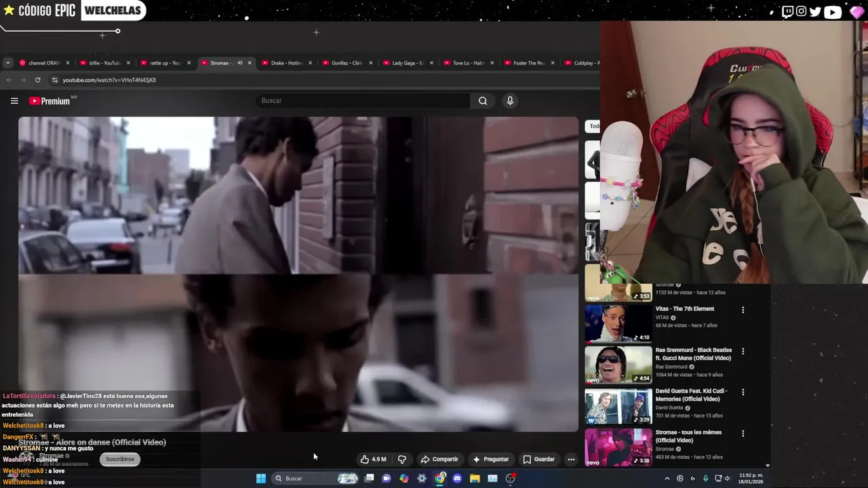Open options for Stromae tous les mêmes
The image size is (868, 488).
click(743, 433)
